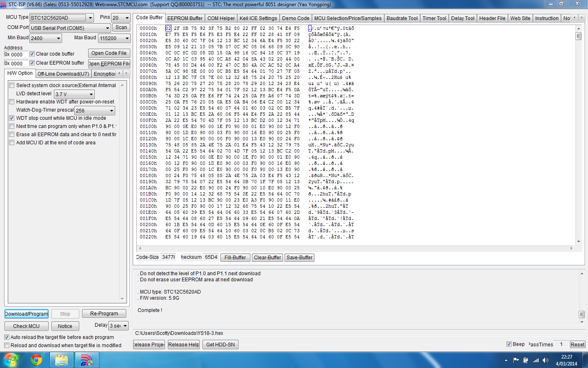
Task: Click Clear-Buffer button
Action: point(267,257)
